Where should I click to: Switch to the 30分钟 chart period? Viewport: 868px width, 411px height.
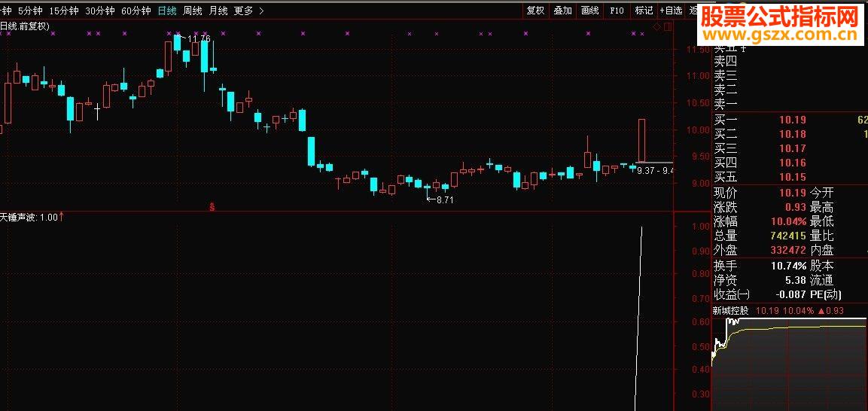click(99, 11)
